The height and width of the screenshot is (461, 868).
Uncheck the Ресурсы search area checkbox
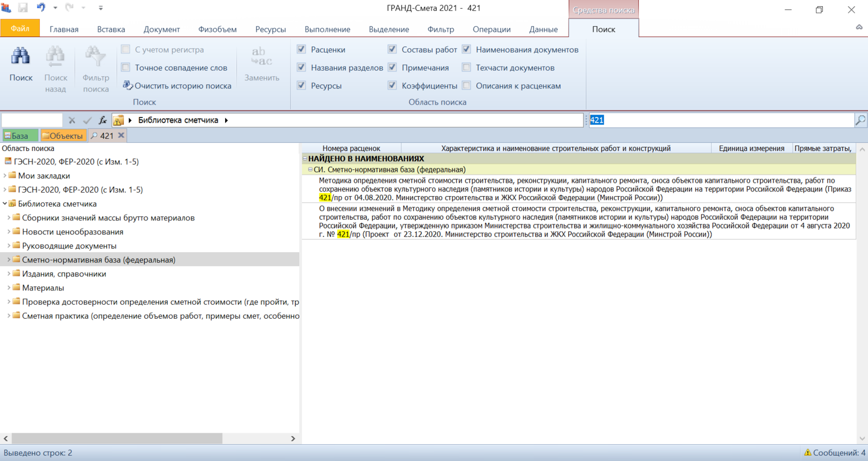pyautogui.click(x=301, y=86)
